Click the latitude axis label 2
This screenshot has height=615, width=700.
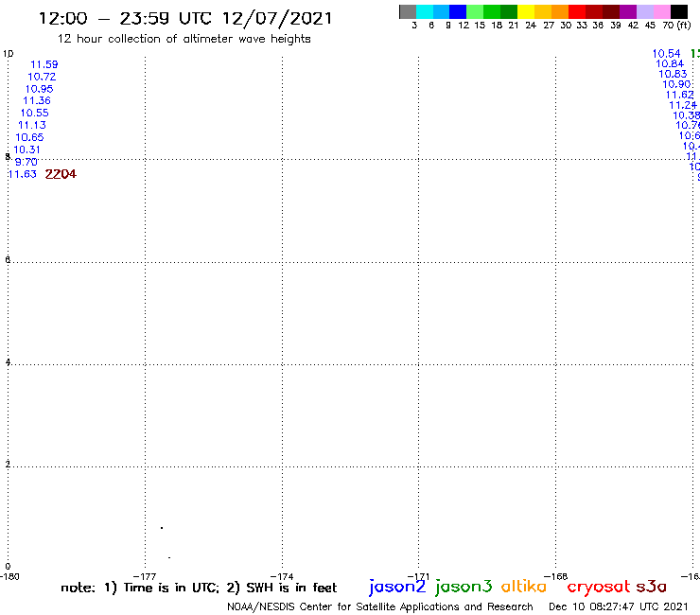[8, 464]
